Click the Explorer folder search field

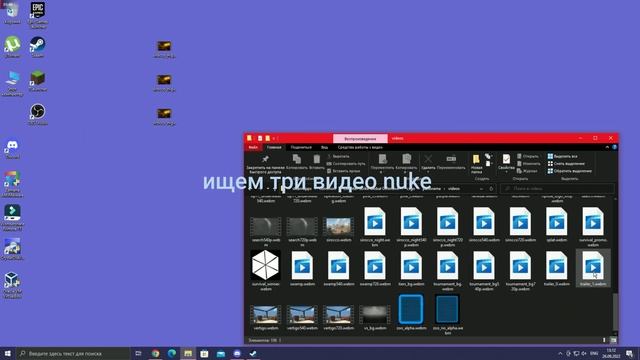[x=558, y=189]
